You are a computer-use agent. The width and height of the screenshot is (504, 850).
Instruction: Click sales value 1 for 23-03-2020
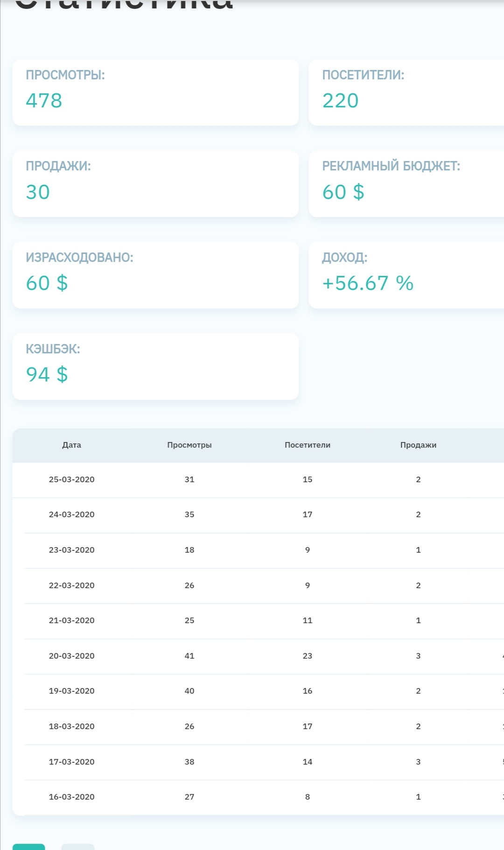(418, 550)
